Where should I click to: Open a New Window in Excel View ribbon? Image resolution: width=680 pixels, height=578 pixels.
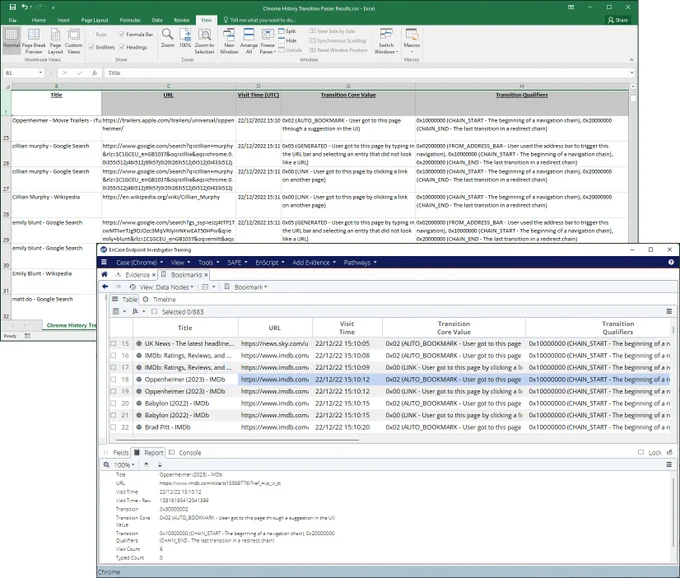coord(229,41)
